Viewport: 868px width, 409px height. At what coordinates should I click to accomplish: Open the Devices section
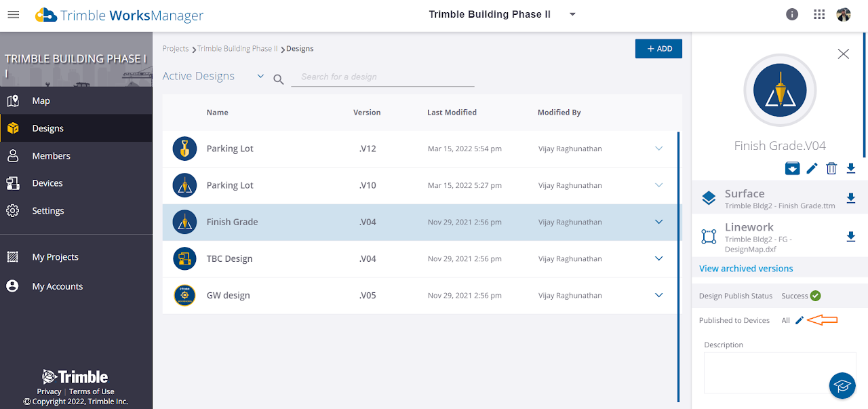(x=76, y=183)
